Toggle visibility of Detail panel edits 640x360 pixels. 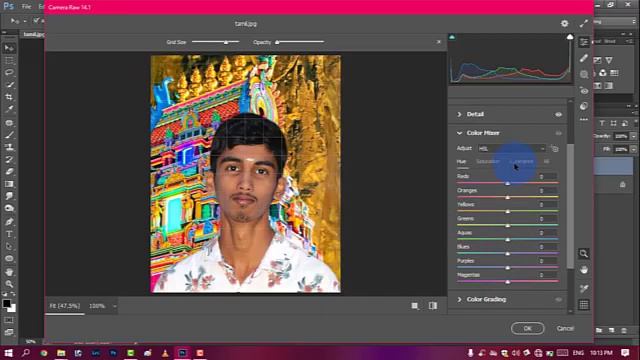tap(558, 114)
